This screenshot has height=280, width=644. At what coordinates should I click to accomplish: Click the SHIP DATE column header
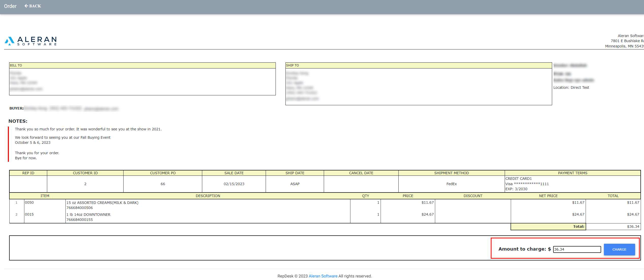click(x=295, y=173)
